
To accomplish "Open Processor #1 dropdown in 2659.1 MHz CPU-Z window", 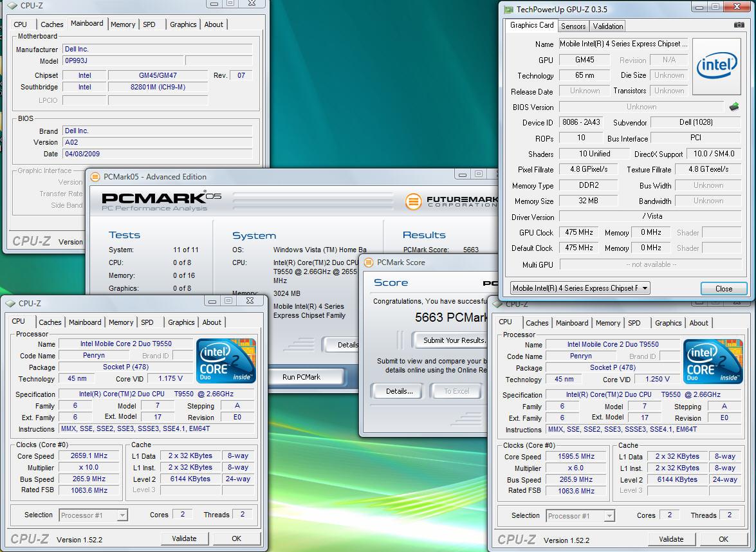I will click(x=93, y=515).
